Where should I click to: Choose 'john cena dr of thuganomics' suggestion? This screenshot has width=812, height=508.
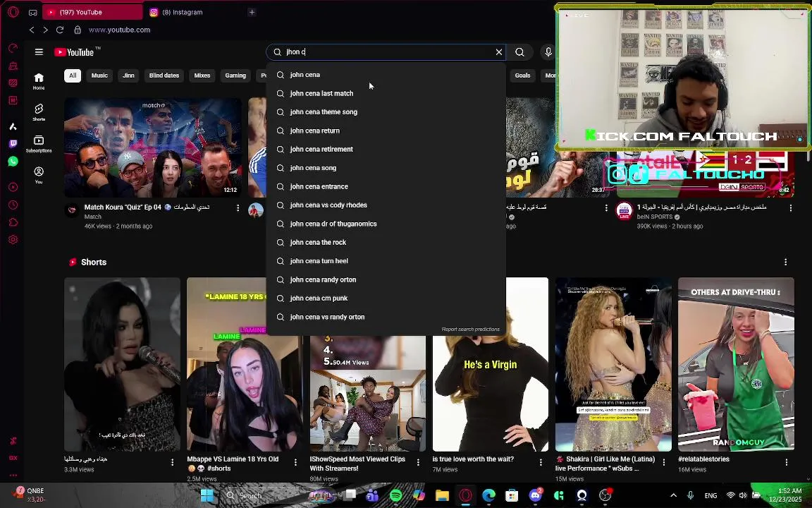[386, 224]
